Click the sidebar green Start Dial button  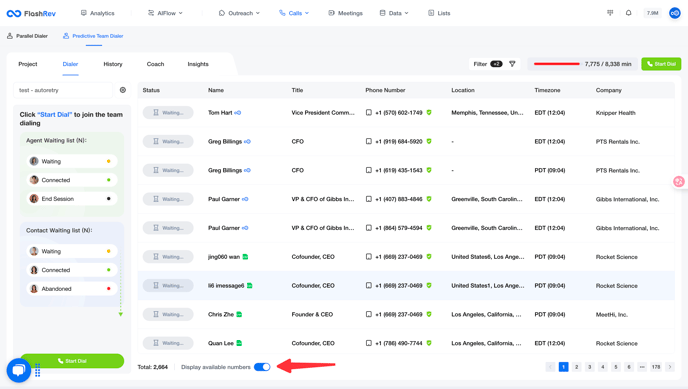click(72, 361)
